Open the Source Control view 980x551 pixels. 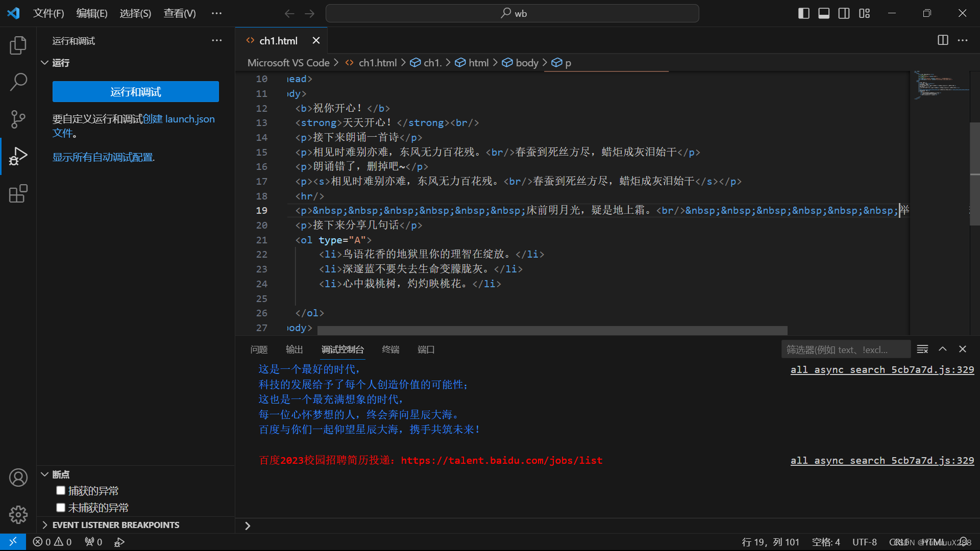[18, 119]
